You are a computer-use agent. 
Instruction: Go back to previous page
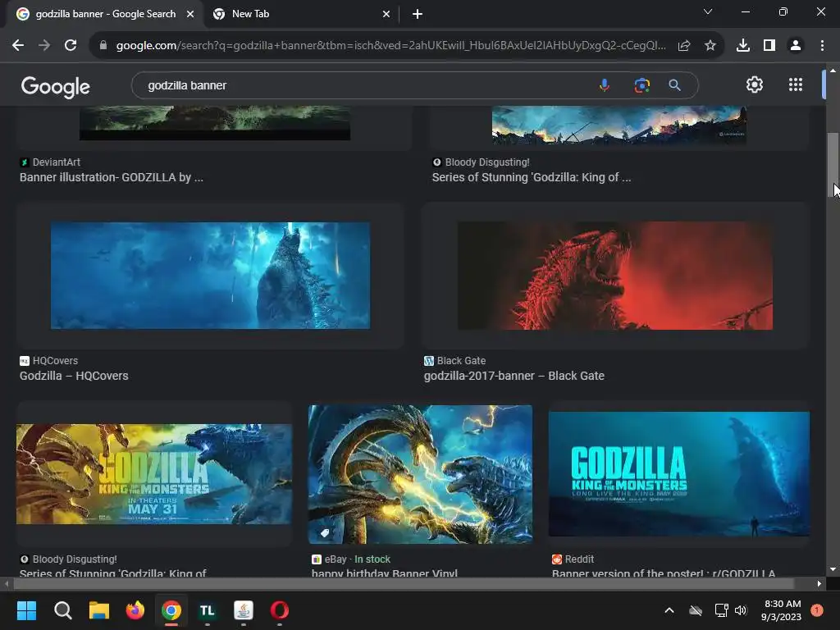tap(18, 46)
